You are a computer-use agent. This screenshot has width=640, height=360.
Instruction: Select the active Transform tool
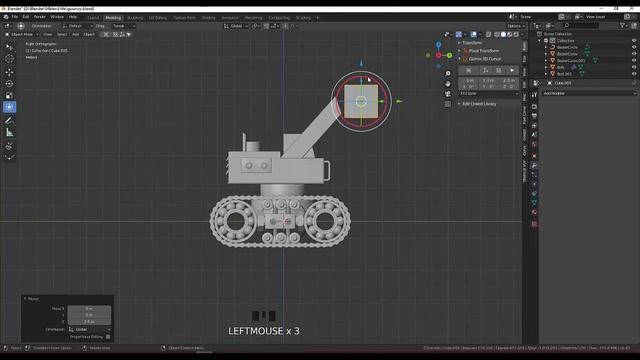[x=9, y=107]
